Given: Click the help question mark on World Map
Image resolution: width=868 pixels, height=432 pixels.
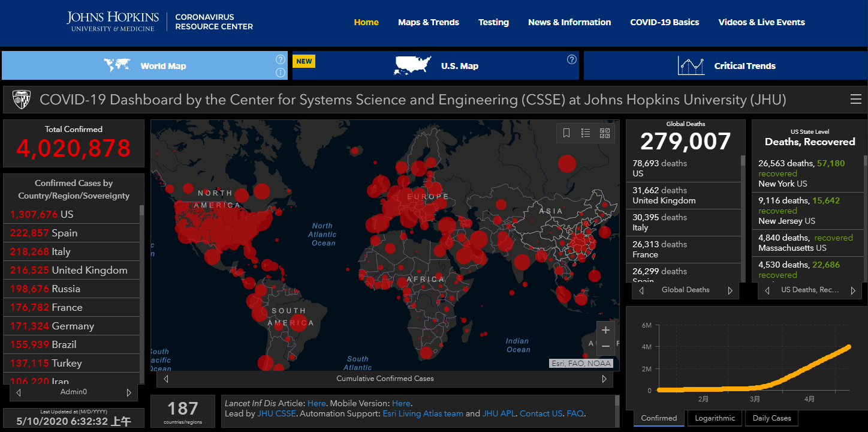Looking at the screenshot, I should [x=280, y=59].
